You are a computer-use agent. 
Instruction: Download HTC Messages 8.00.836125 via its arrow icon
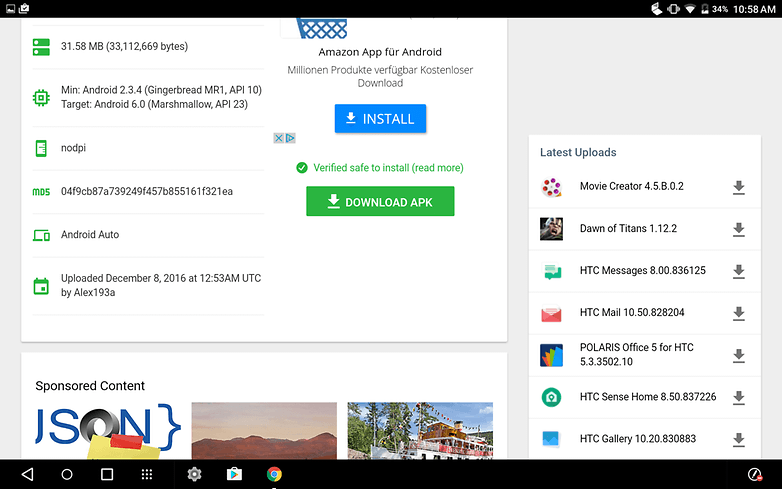(x=739, y=271)
